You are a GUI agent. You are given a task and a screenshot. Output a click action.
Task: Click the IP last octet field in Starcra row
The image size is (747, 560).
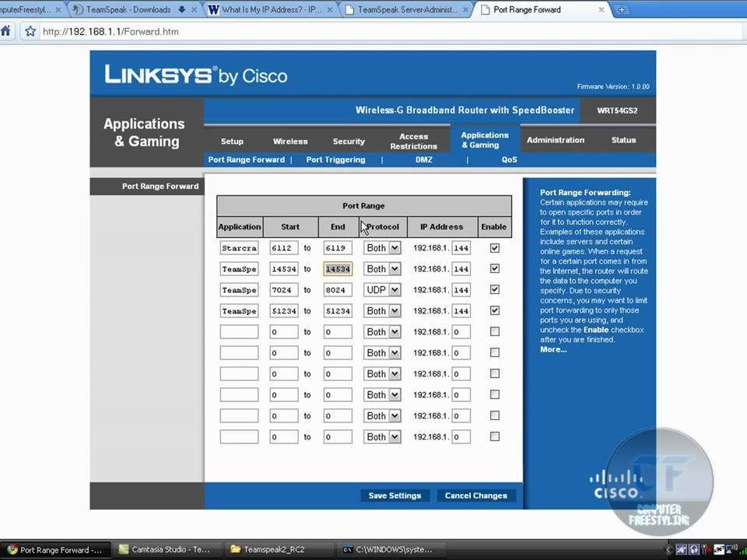(x=461, y=247)
